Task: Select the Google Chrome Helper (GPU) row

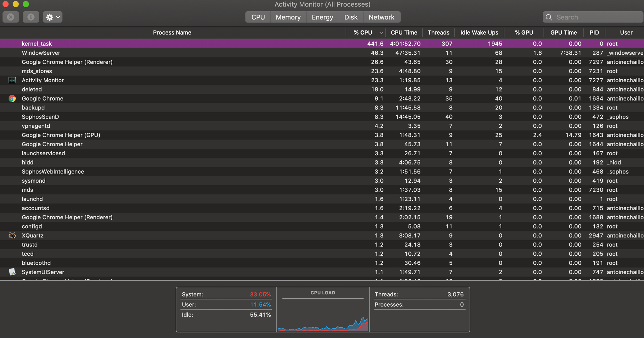Action: (322, 135)
